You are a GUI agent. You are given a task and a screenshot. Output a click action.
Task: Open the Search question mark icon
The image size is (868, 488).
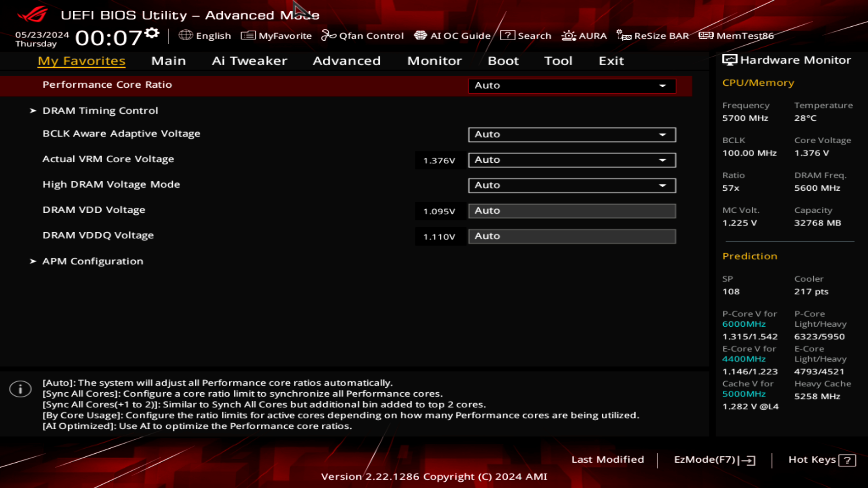pyautogui.click(x=508, y=35)
